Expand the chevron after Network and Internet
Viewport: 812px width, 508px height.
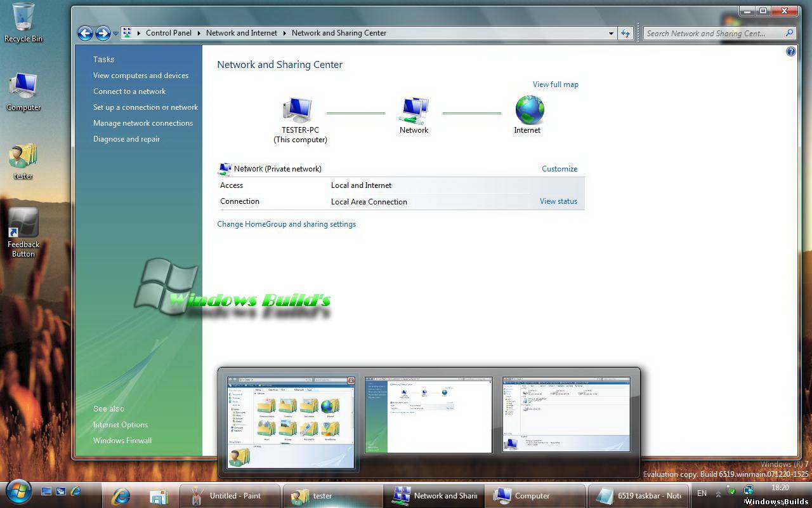[284, 33]
